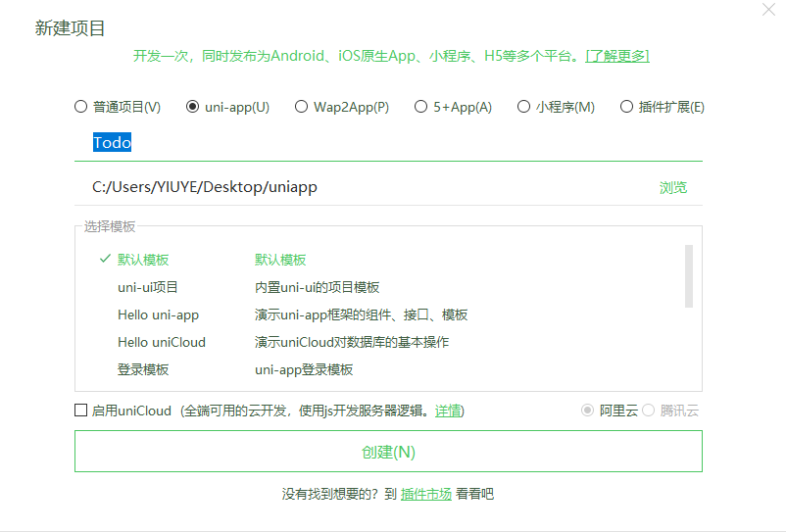Click the template list scrollbar thumb

click(689, 276)
